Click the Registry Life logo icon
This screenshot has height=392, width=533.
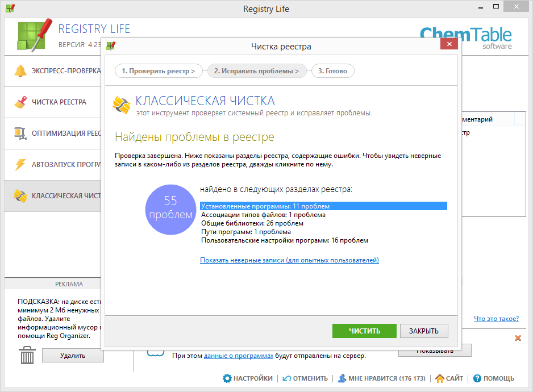[34, 35]
